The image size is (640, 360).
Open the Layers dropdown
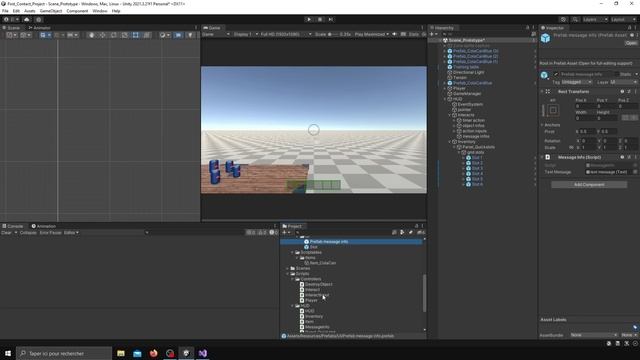point(595,20)
